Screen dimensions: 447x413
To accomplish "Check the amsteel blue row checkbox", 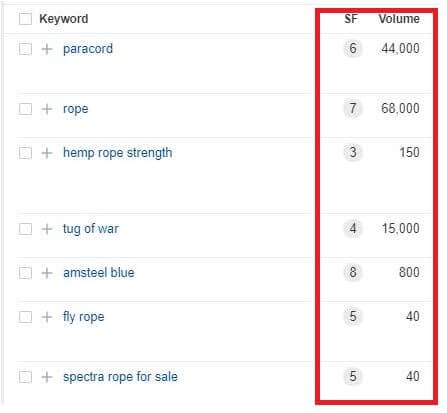I will click(x=25, y=273).
